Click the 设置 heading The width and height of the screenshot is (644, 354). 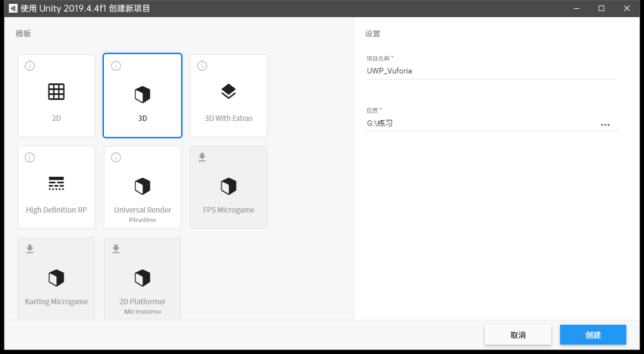tap(372, 34)
